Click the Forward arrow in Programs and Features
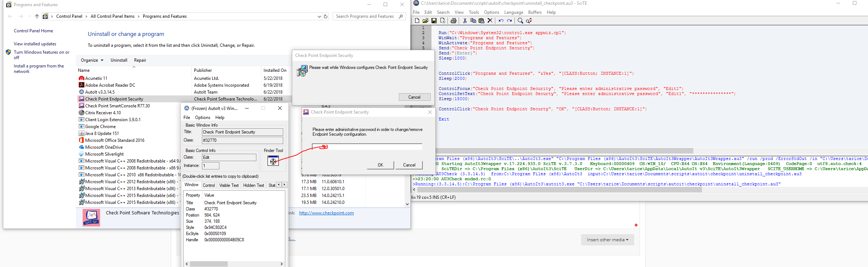Viewport: 868px width, 267px height. tap(21, 16)
